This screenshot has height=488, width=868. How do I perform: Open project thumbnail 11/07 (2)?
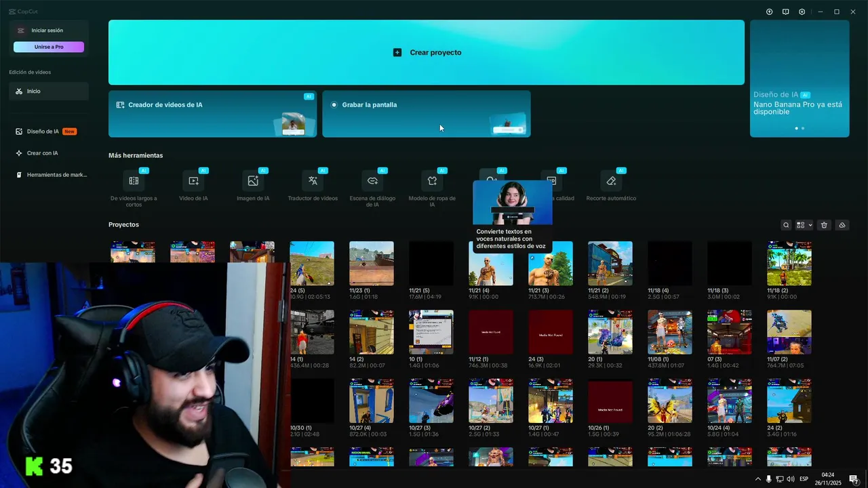pos(789,332)
